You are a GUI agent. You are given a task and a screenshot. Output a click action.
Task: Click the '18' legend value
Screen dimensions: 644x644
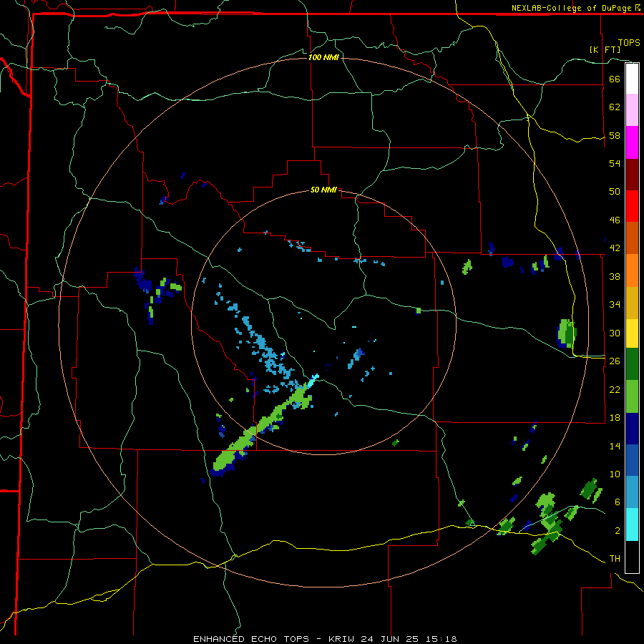click(615, 418)
